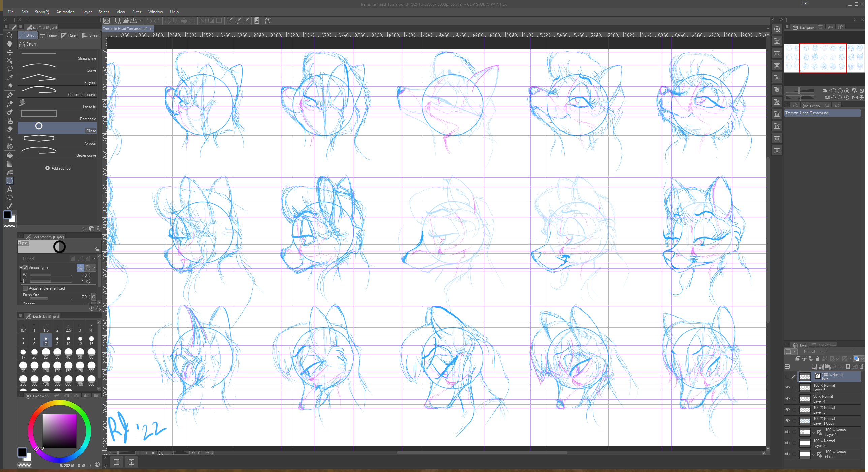Click the Undo arrow in command bar
Viewport: 868px width, 472px height.
click(x=149, y=21)
